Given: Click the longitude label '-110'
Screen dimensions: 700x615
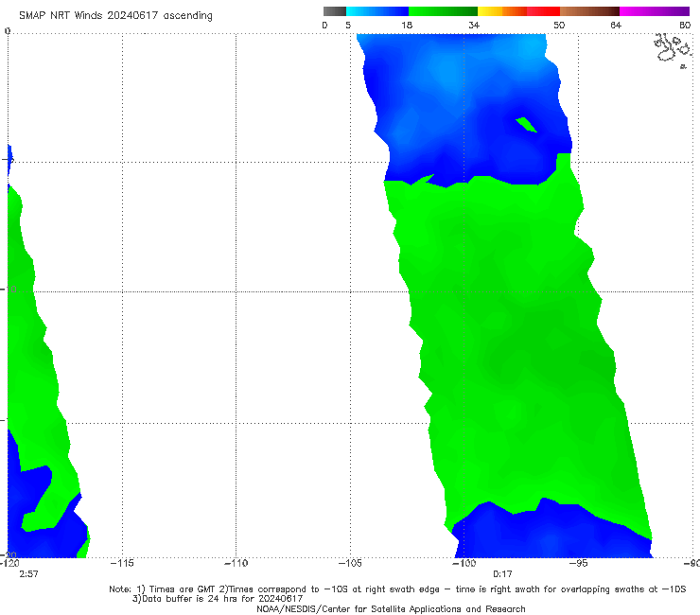Looking at the screenshot, I should pyautogui.click(x=236, y=563).
